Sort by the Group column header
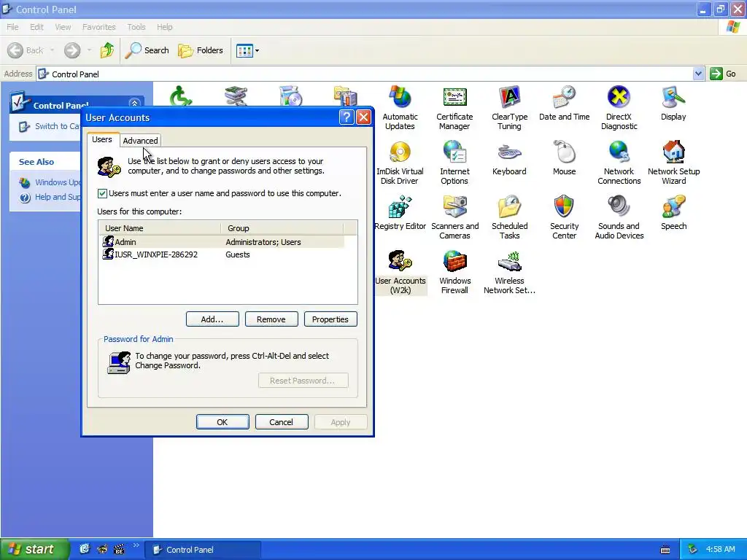This screenshot has width=747, height=560. click(x=282, y=228)
